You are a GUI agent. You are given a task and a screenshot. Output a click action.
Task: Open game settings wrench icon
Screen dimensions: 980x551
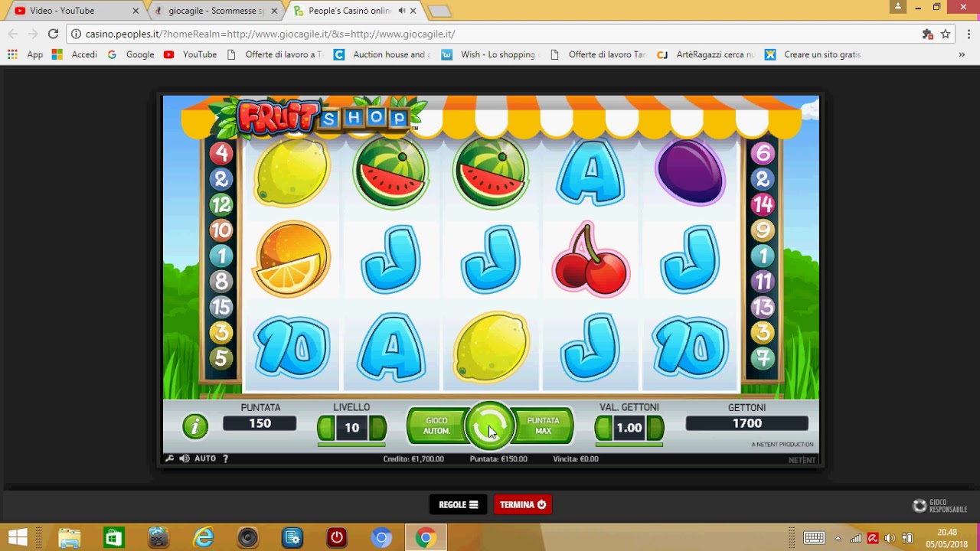(x=170, y=458)
